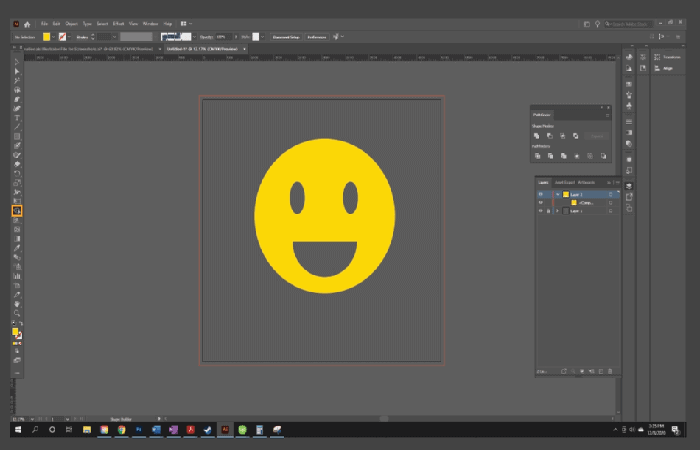Switch to Artboards tab
This screenshot has height=450, width=700.
click(x=586, y=183)
